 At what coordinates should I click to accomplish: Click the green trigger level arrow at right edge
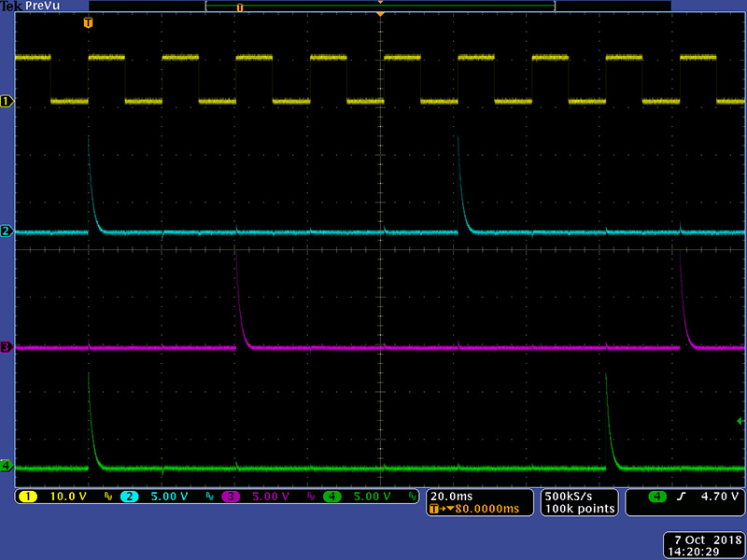740,421
